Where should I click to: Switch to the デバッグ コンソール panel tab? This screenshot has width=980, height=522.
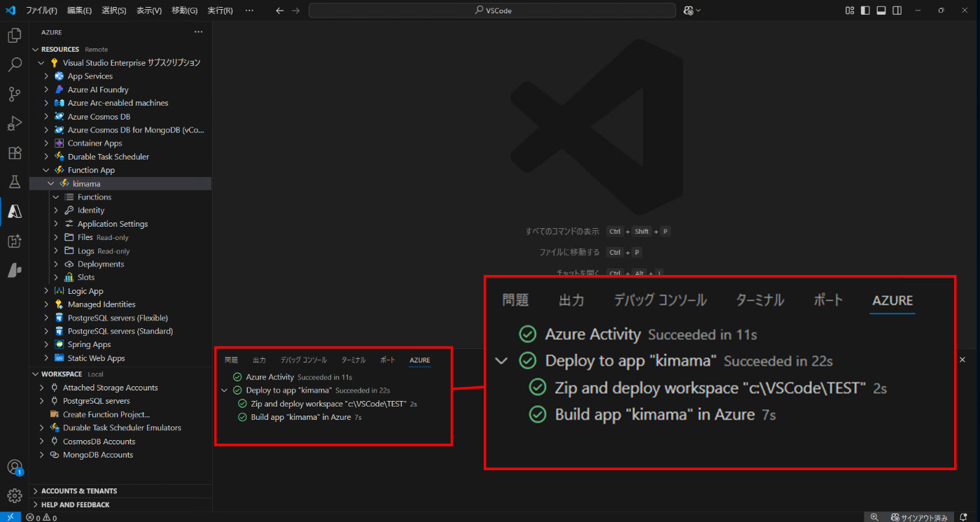pyautogui.click(x=304, y=360)
